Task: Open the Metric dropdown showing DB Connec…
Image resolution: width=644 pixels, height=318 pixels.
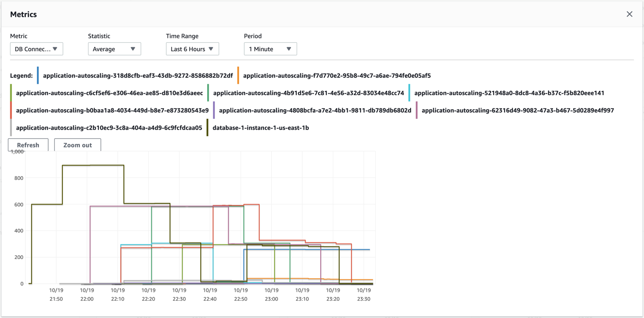Action: coord(37,49)
